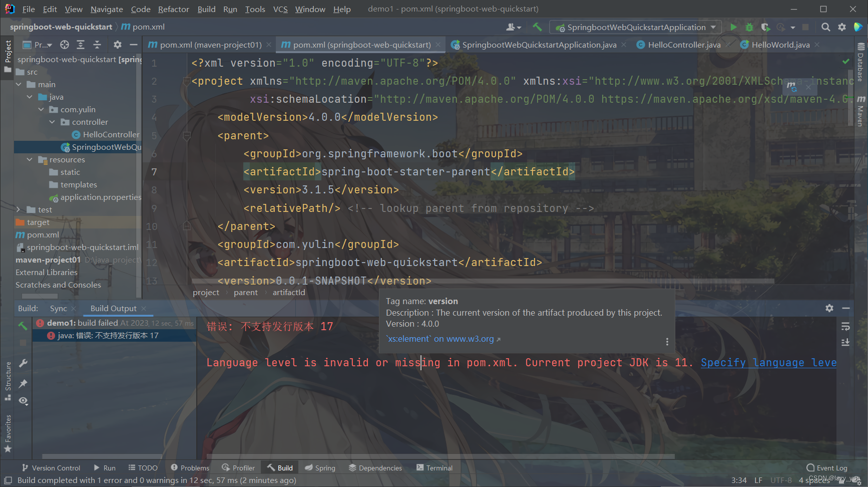Pin Build tab with the pin icon
Viewport: 868px width, 487px height.
[x=23, y=383]
